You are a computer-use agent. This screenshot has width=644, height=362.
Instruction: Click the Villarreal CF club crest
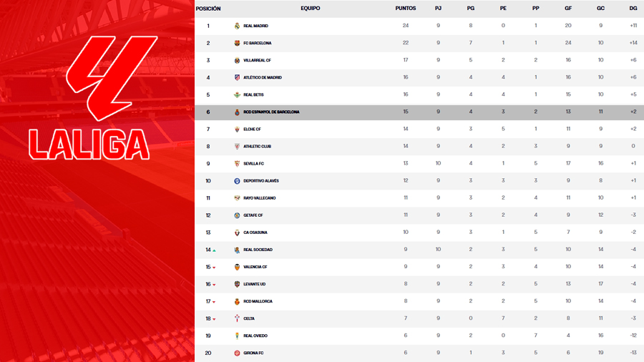pos(238,60)
